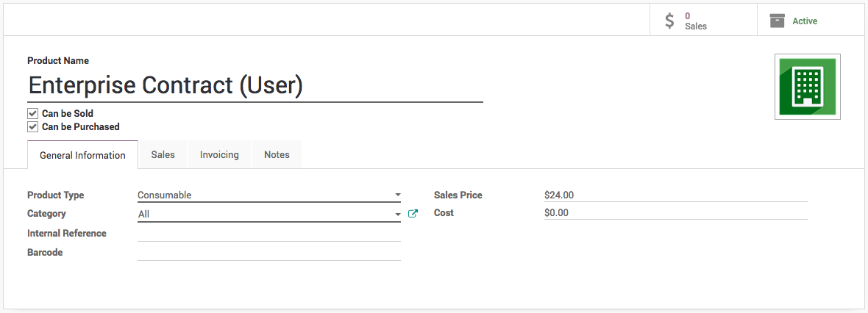Select the General Information tab
The image size is (868, 313).
82,156
